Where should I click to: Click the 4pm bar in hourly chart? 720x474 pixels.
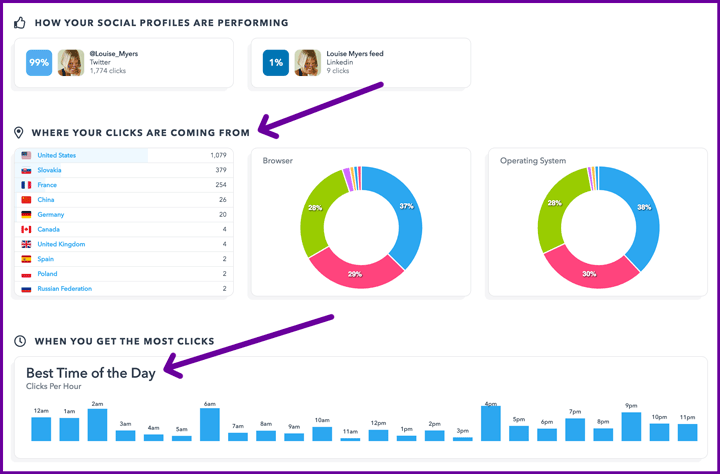click(x=491, y=423)
